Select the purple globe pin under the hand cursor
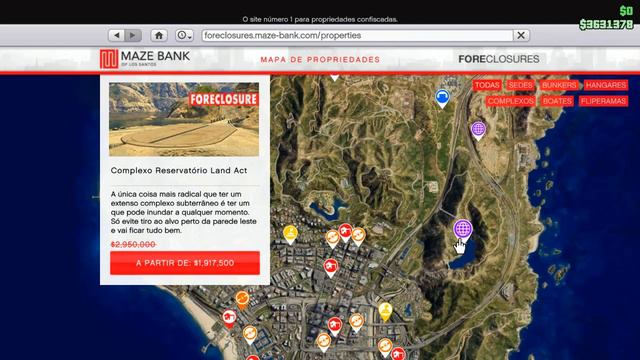 click(463, 230)
